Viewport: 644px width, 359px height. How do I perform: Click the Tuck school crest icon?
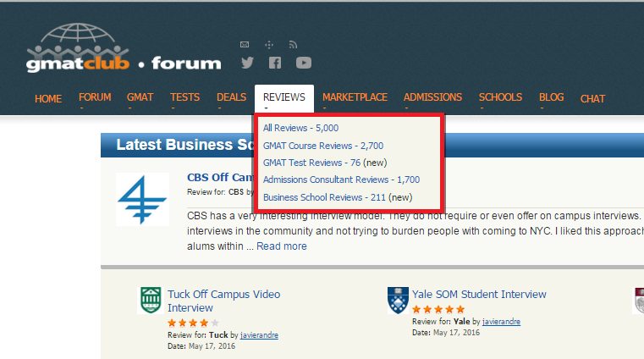[151, 301]
